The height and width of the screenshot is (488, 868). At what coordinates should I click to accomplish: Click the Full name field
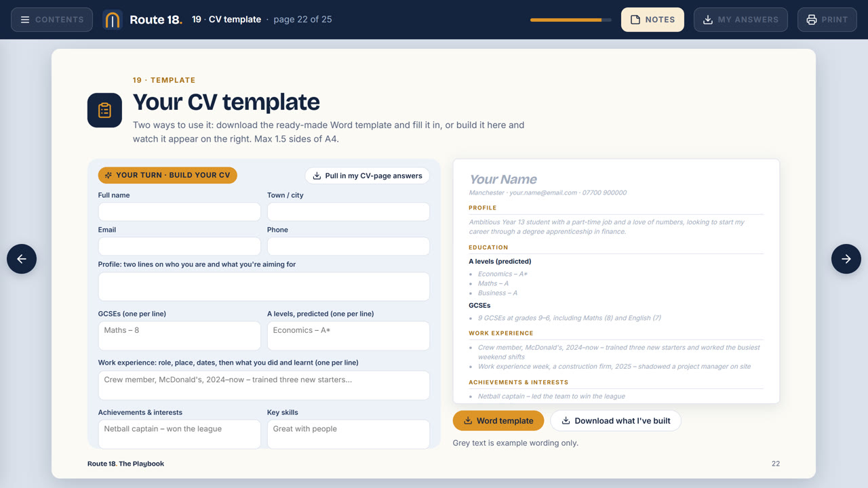(x=180, y=211)
